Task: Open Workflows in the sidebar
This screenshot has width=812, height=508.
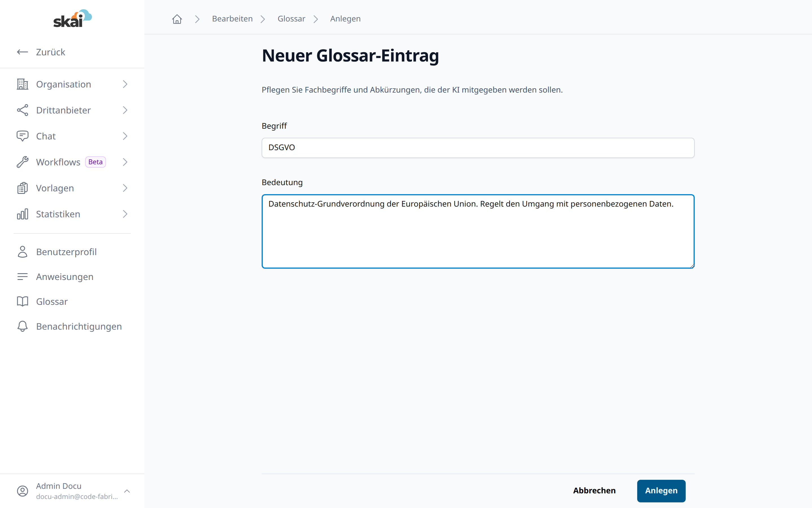Action: click(x=72, y=162)
